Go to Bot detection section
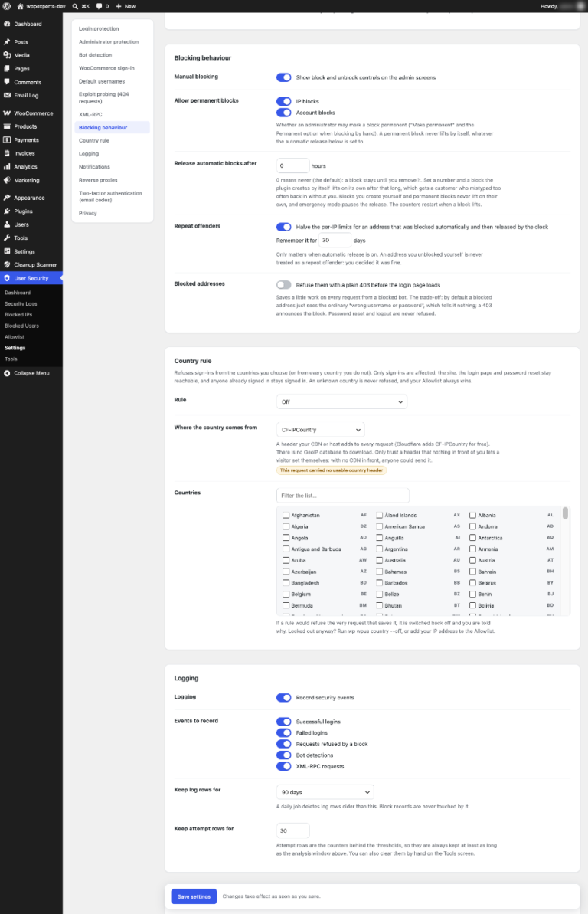 95,55
